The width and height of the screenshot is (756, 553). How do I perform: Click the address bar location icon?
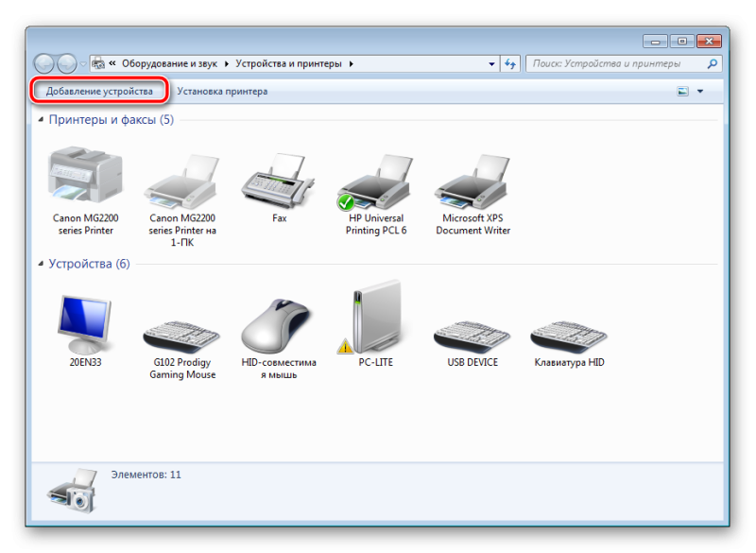pos(98,63)
